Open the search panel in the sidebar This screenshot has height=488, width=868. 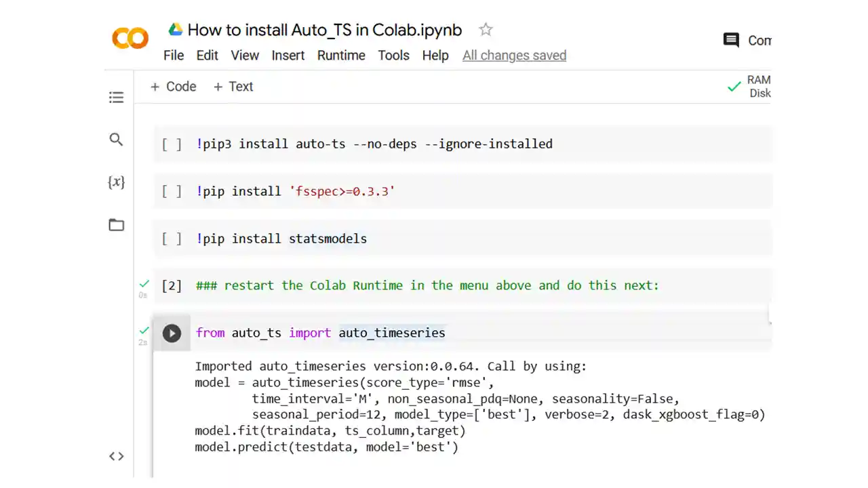pyautogui.click(x=116, y=139)
